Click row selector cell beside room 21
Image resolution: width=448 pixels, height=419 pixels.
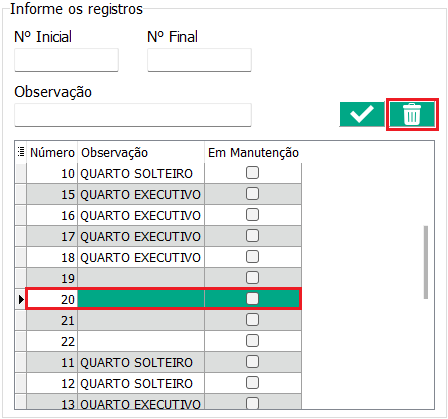(21, 320)
